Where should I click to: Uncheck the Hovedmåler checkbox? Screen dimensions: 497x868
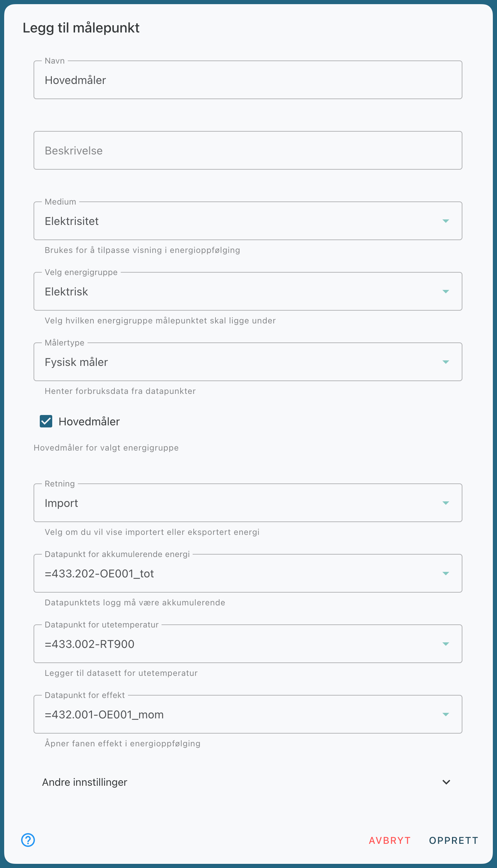pyautogui.click(x=46, y=421)
